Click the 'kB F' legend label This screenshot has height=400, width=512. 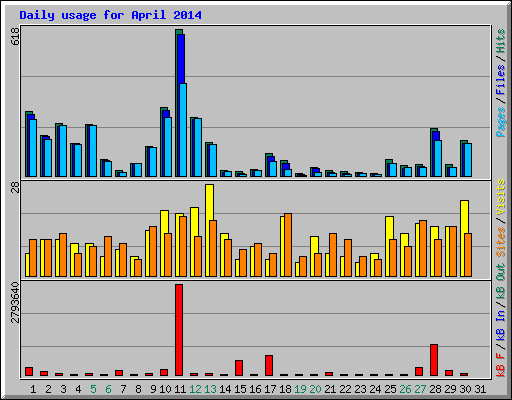500,364
